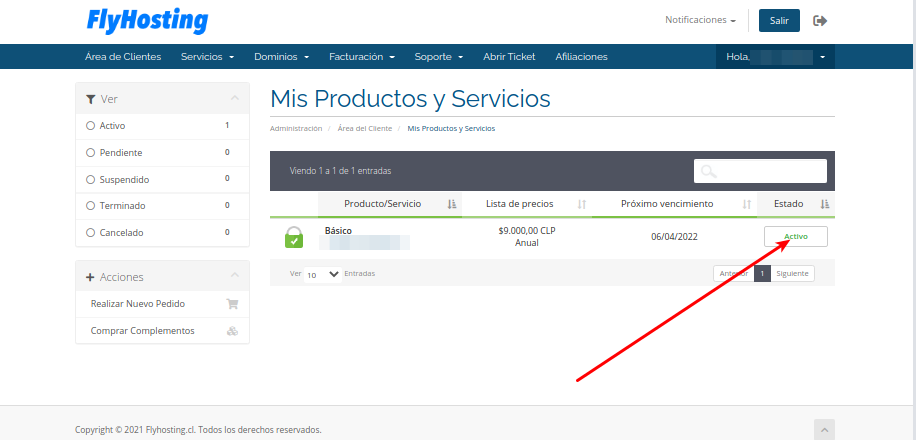The image size is (916, 440).
Task: Click the Mis Productos y Servicios breadcrumb text
Action: (x=451, y=129)
